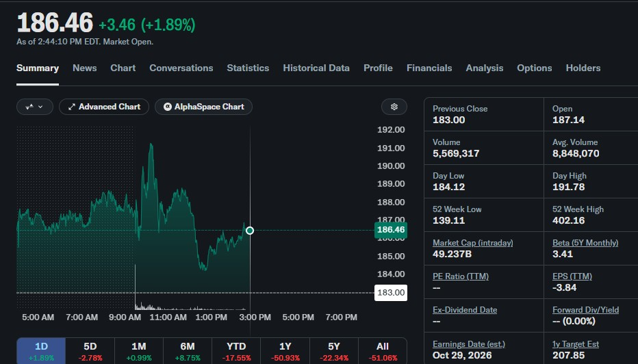Select the 5Y chart range
This screenshot has width=638, height=364.
tap(333, 351)
